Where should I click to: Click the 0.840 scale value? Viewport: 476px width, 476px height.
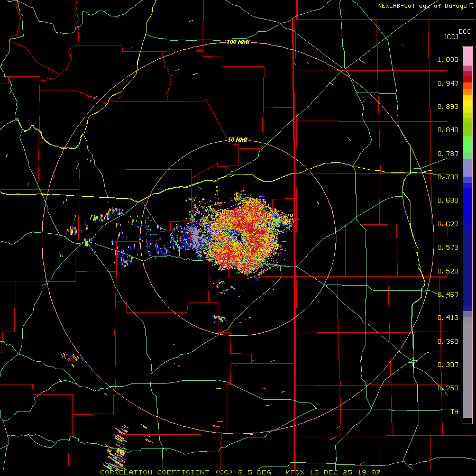click(448, 130)
